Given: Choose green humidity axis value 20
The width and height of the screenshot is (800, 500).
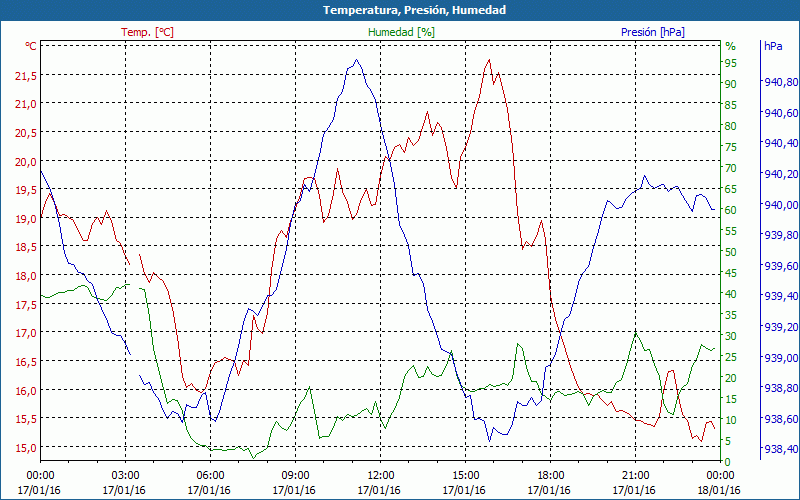Looking at the screenshot, I should [x=731, y=378].
